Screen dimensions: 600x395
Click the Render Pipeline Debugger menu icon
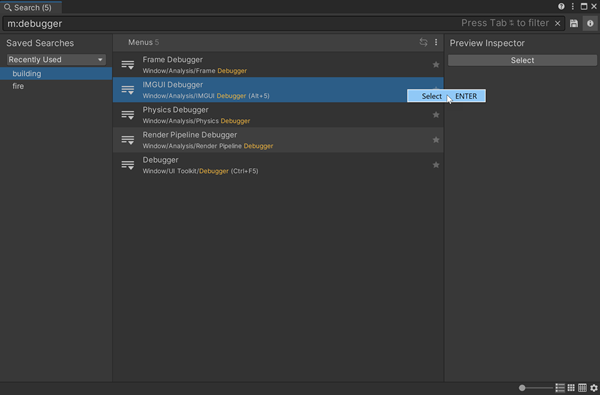[128, 140]
